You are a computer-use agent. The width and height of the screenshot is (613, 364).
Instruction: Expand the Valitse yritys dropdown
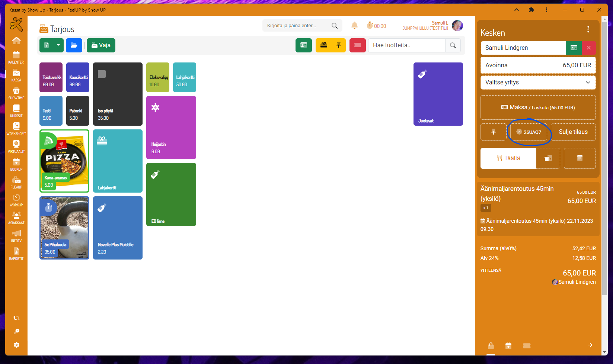538,83
